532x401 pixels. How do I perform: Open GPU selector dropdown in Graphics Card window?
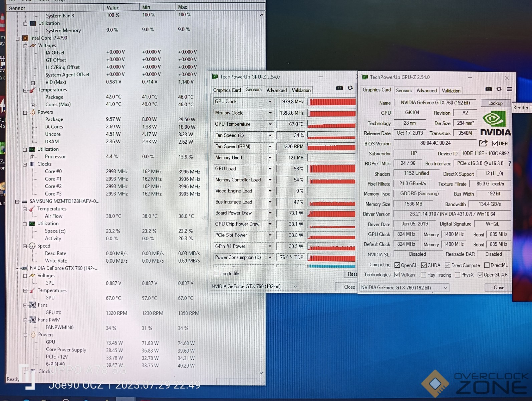[x=446, y=288]
